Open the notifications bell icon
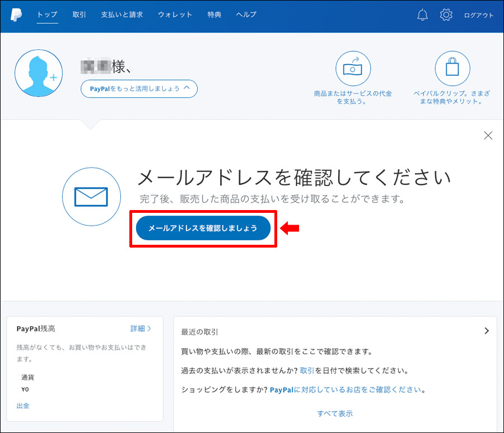The width and height of the screenshot is (504, 433). (422, 15)
